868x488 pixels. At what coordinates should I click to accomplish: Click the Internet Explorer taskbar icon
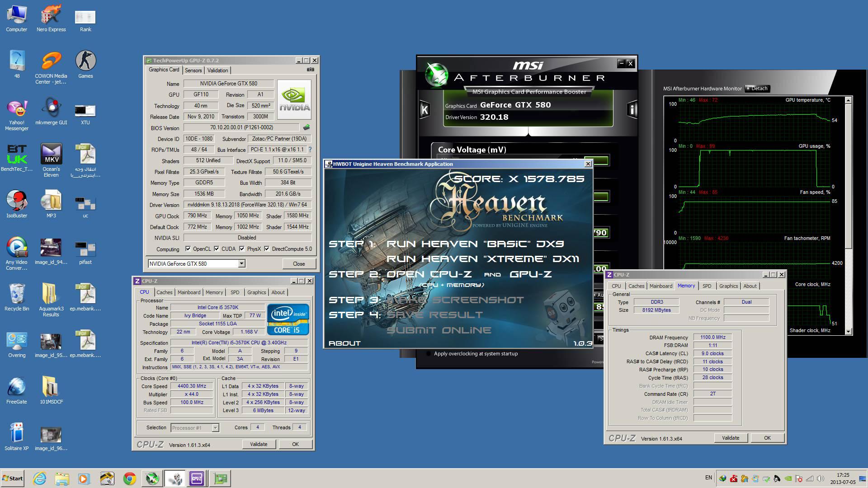(x=40, y=479)
